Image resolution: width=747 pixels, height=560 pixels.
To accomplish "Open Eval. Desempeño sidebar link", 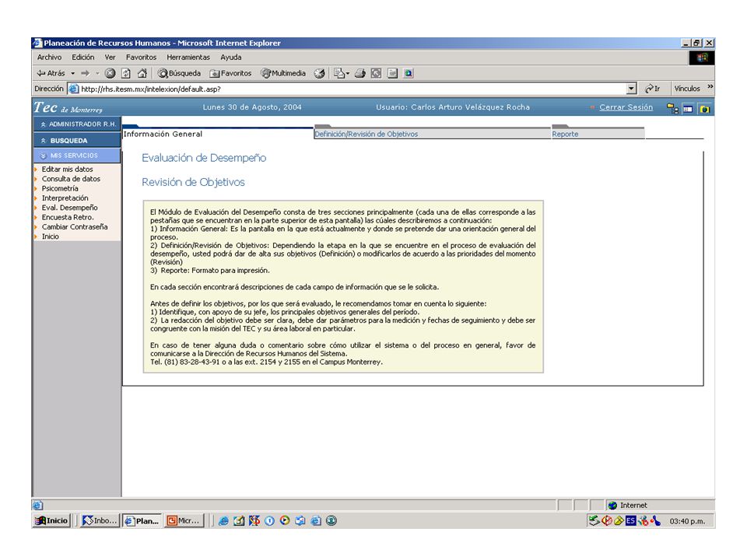I will click(x=69, y=208).
